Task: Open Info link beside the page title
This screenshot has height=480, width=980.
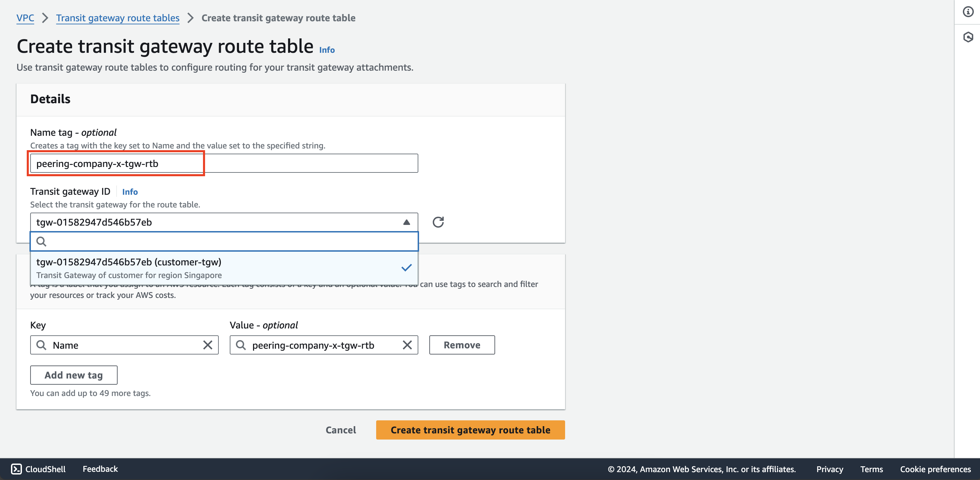Action: pyautogui.click(x=327, y=50)
